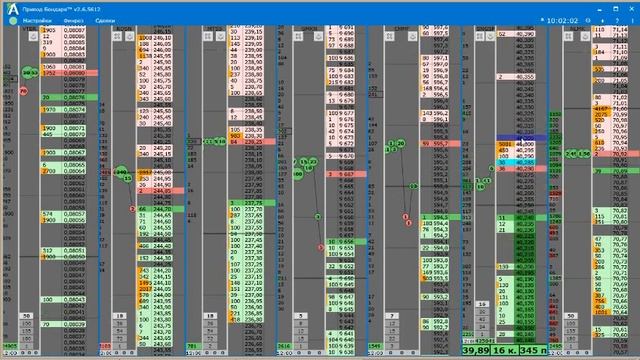Screen dimensions: 640x360
Task: Click the power icon in ROSN panel
Action: 130,37
